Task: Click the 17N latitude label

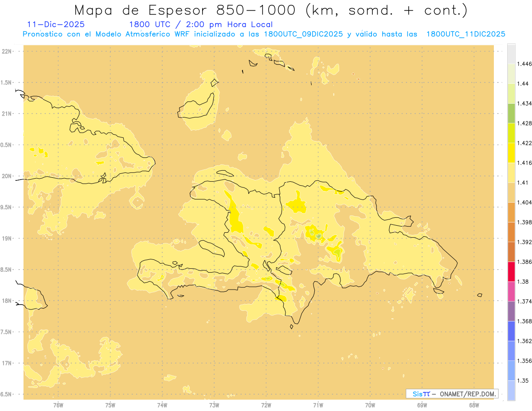Action: point(7,363)
